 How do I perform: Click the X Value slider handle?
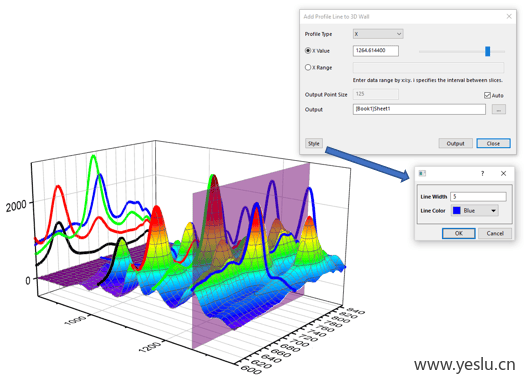[x=487, y=51]
